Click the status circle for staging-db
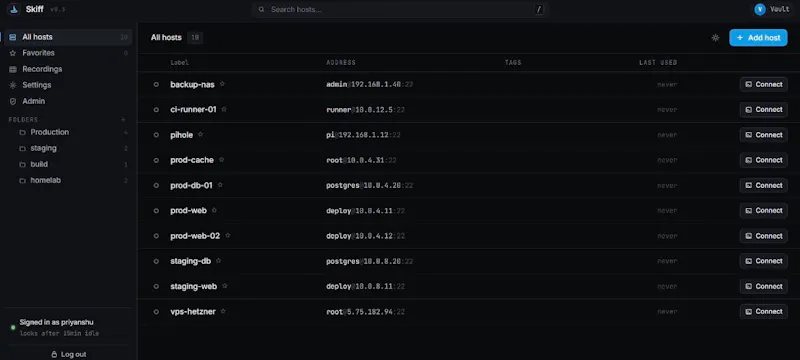 pos(156,261)
